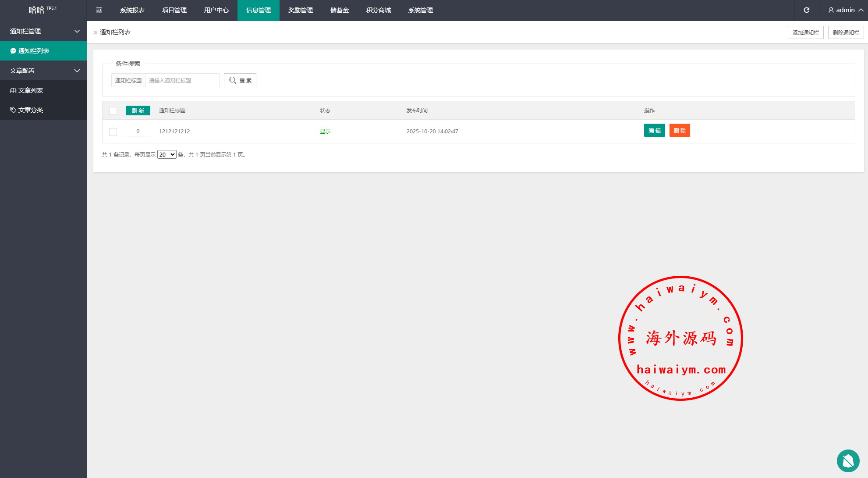Check the checkbox for row 1212121212
The height and width of the screenshot is (478, 868).
coord(113,132)
